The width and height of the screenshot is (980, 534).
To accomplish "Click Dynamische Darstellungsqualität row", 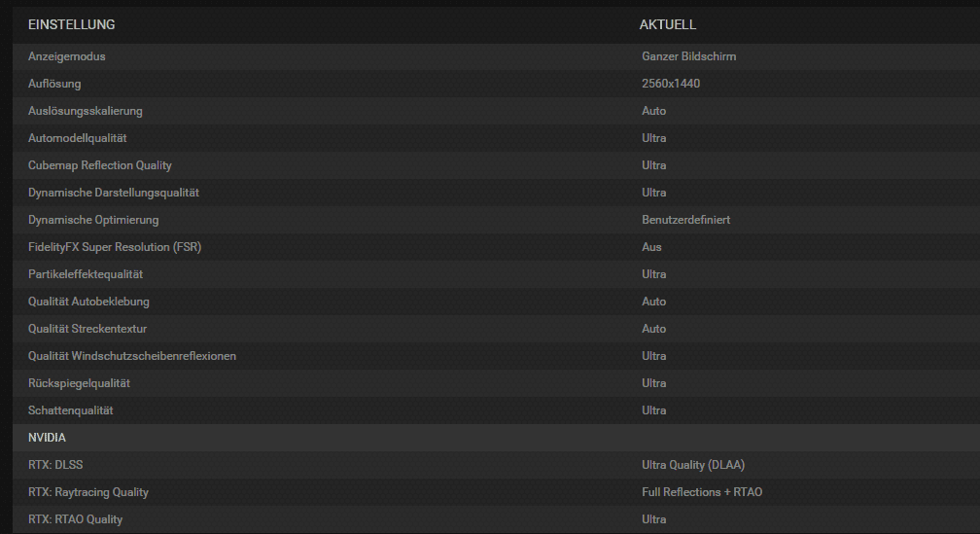I will pyautogui.click(x=496, y=193).
